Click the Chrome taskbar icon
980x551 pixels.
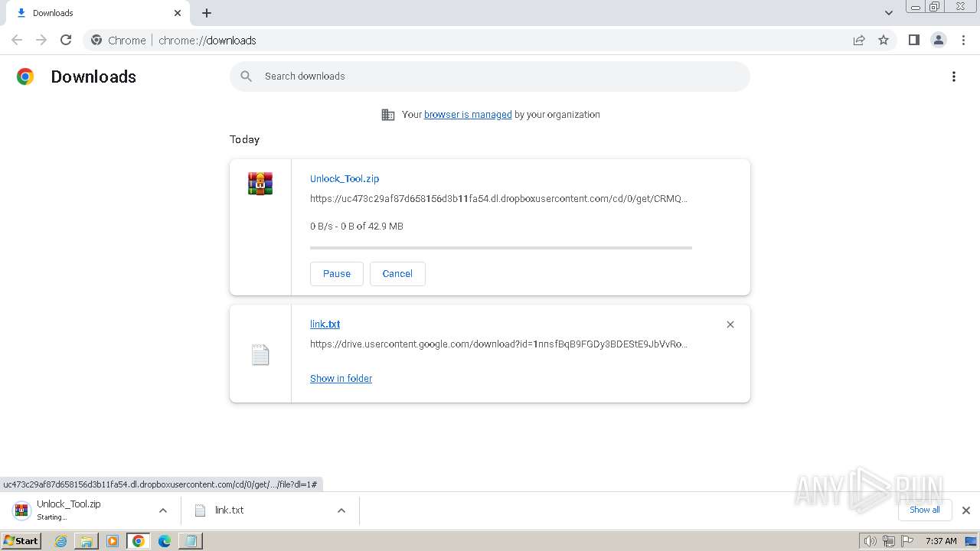pyautogui.click(x=139, y=541)
